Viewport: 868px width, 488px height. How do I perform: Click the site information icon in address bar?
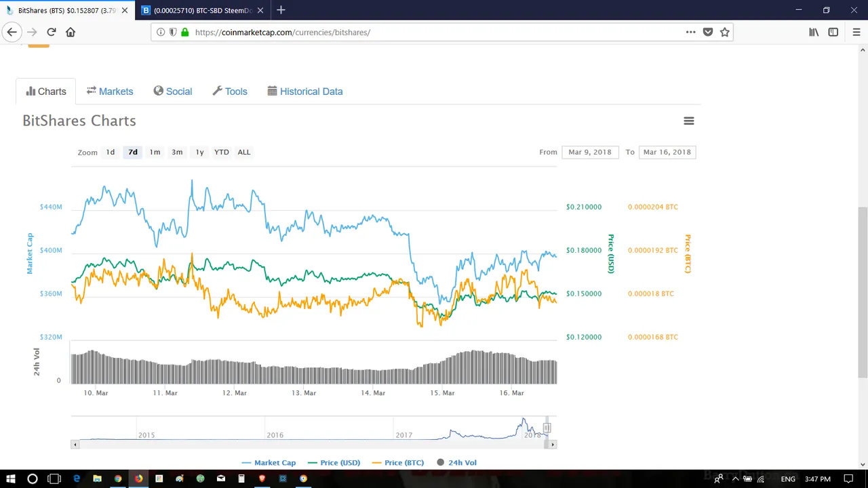click(x=161, y=32)
